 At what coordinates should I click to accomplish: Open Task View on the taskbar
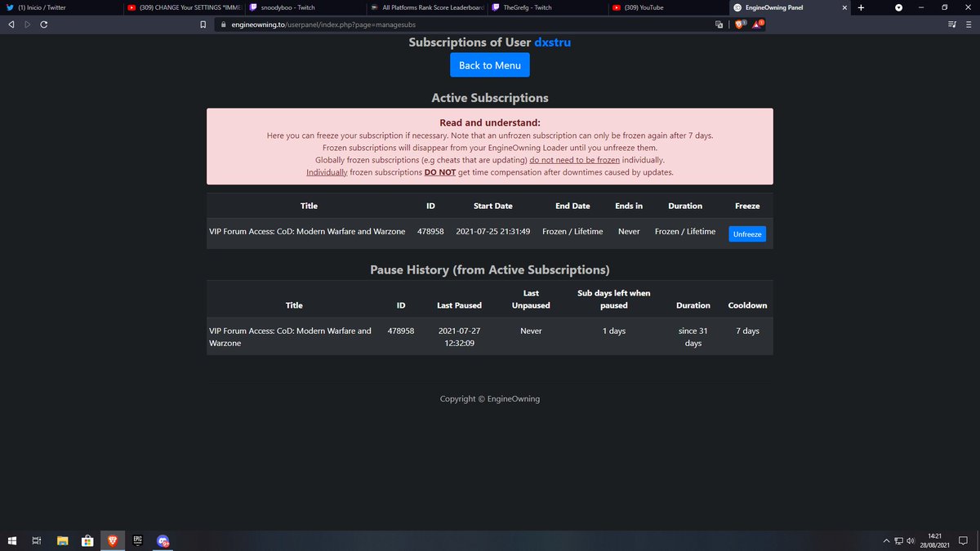[x=37, y=540]
